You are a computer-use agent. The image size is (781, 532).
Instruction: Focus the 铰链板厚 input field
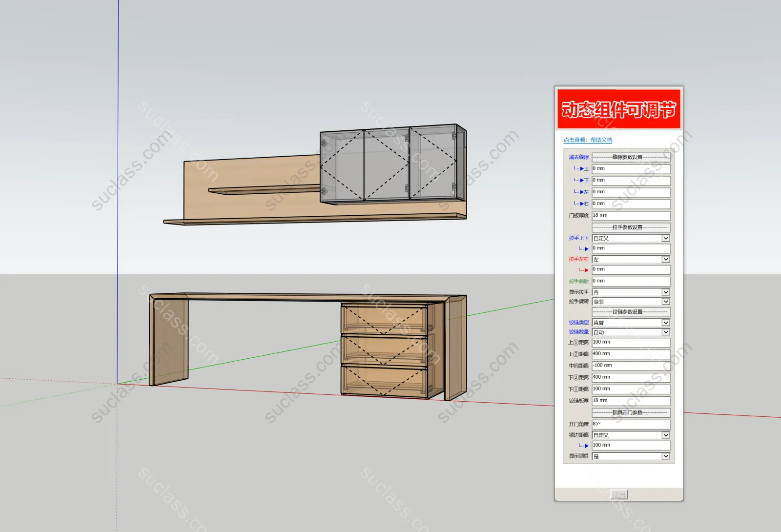pos(631,401)
